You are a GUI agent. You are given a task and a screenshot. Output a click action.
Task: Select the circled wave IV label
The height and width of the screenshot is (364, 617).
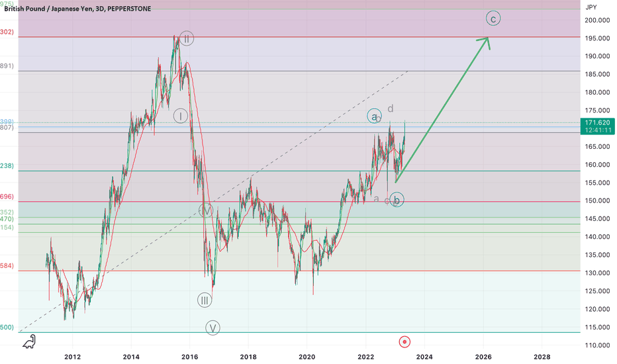pos(206,210)
